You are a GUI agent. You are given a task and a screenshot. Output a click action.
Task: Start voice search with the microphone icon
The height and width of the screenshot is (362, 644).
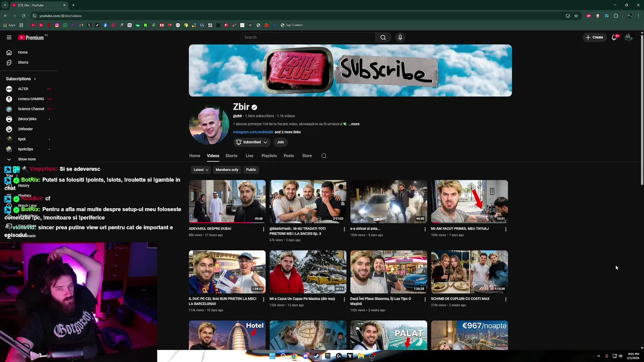(x=400, y=37)
